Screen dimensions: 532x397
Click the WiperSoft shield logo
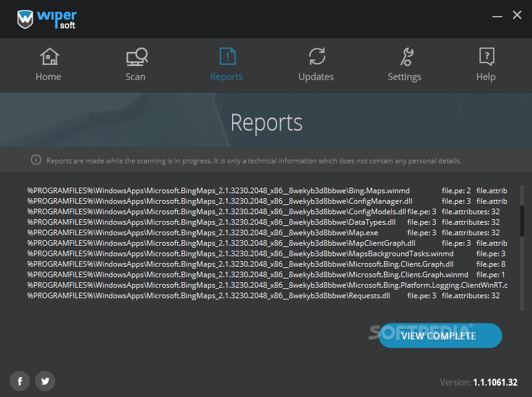tap(25, 19)
